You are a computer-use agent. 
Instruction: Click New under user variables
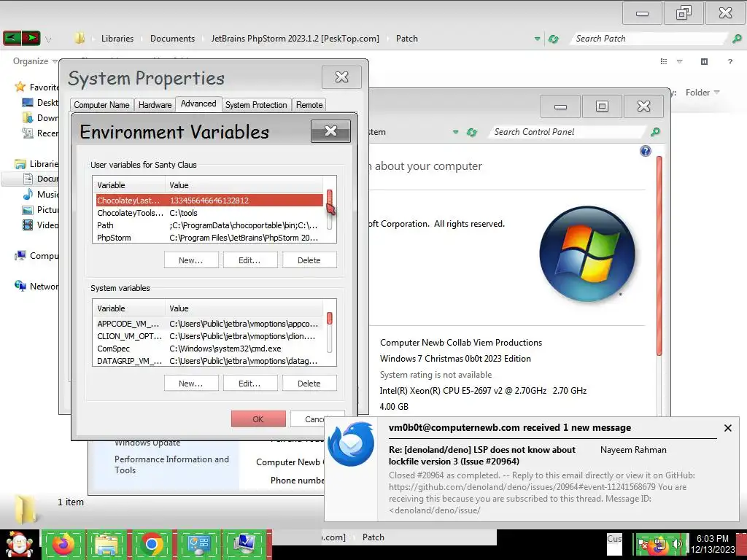coord(191,260)
